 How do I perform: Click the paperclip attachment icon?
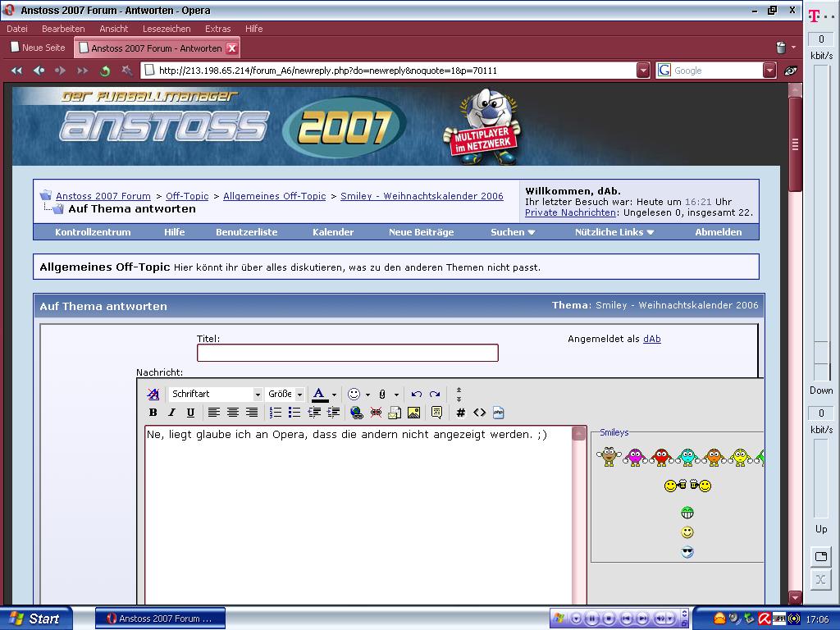[382, 395]
